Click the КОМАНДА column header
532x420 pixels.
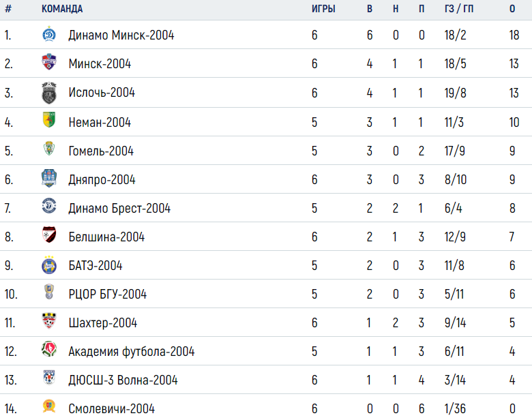[x=62, y=9]
